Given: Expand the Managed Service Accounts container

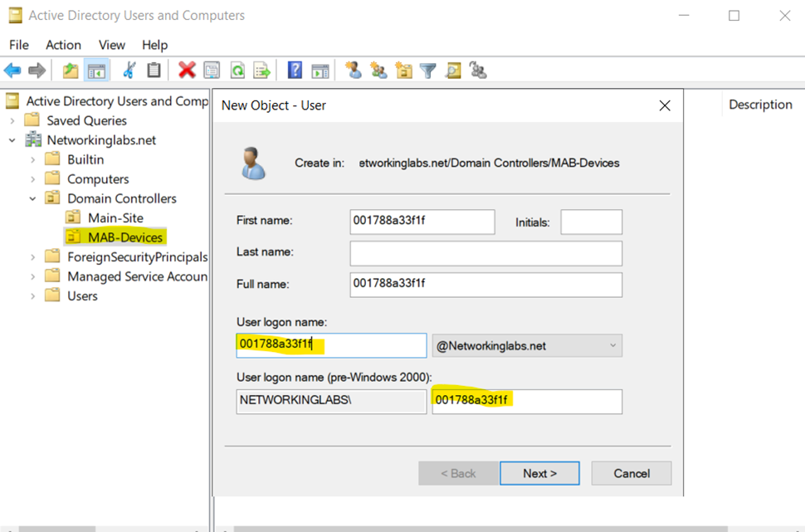Looking at the screenshot, I should tap(33, 276).
